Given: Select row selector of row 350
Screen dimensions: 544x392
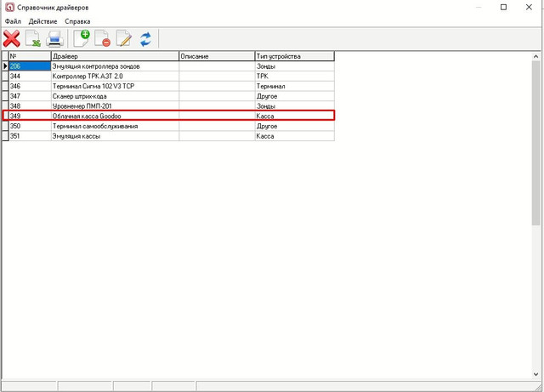Looking at the screenshot, I should point(5,126).
